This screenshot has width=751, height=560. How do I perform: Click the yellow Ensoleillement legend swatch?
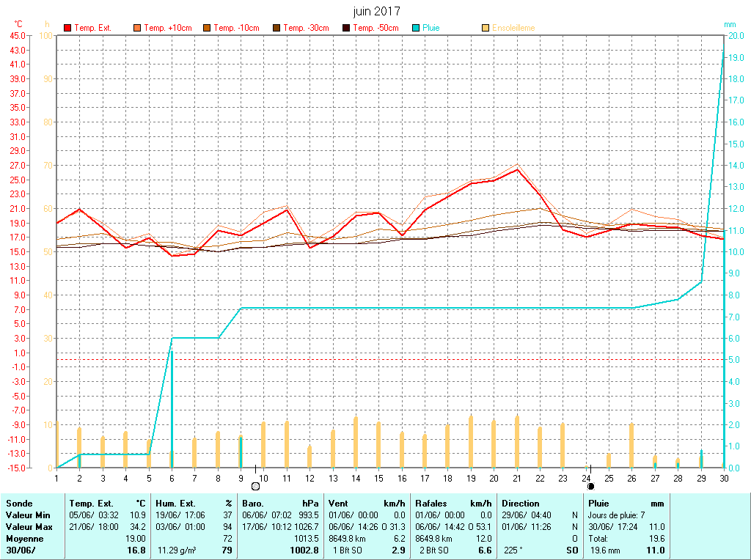click(x=486, y=28)
